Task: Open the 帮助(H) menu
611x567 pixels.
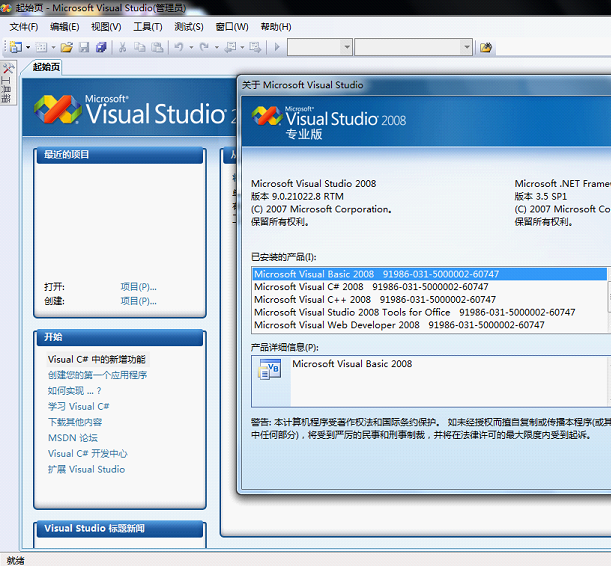Action: click(x=276, y=27)
